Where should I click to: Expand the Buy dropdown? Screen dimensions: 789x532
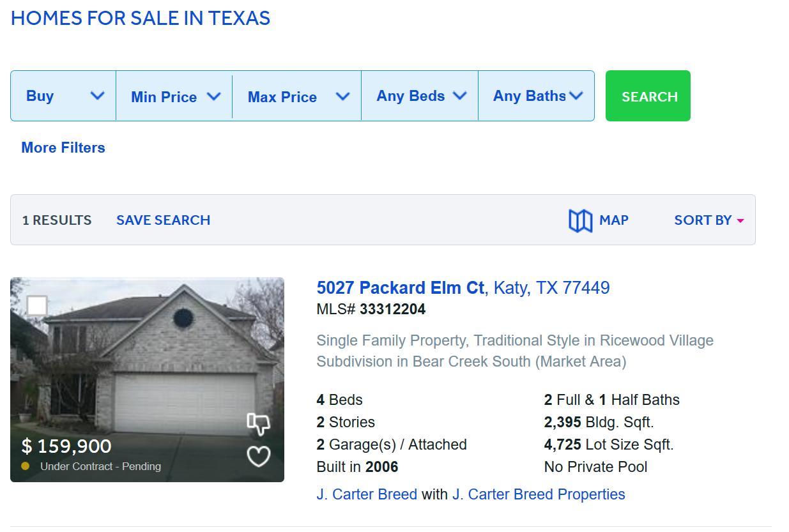click(x=63, y=96)
